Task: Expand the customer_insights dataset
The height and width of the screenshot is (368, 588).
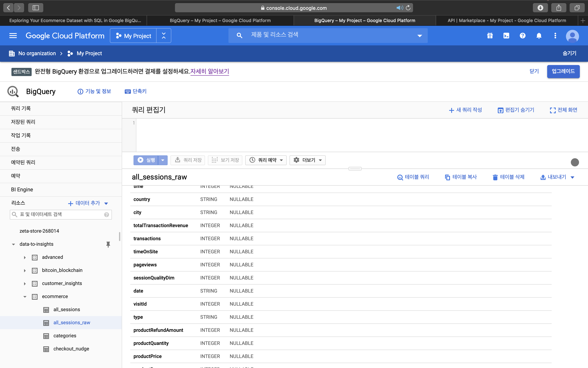Action: (x=24, y=284)
